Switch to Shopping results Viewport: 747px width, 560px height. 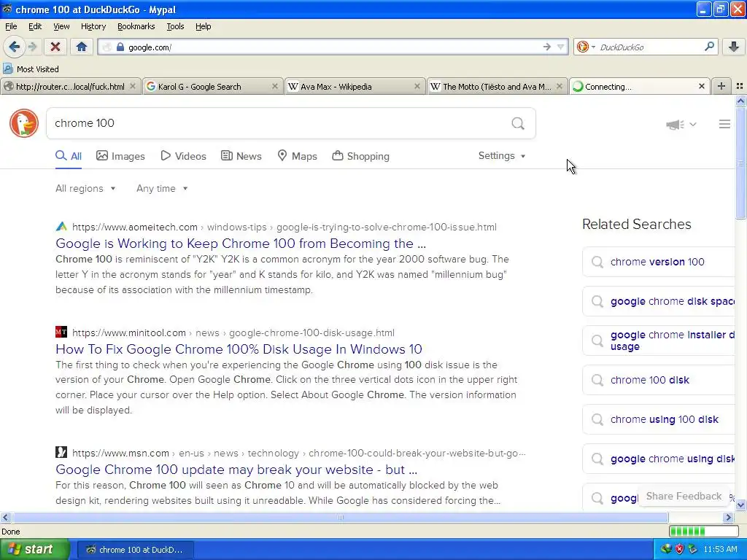tap(360, 156)
